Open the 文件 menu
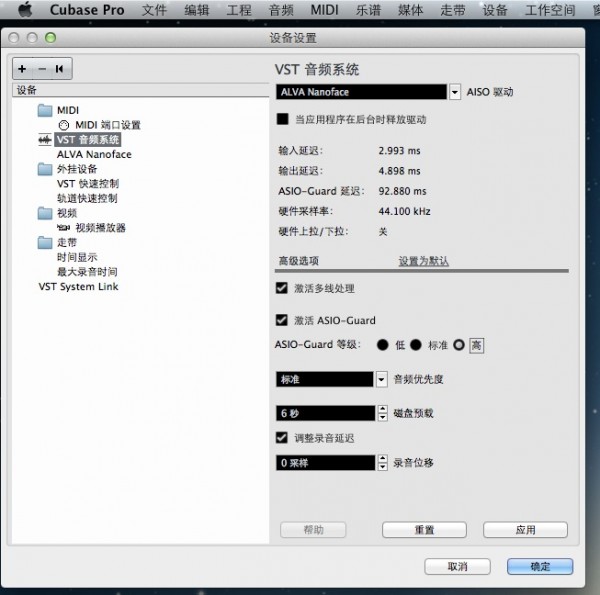The width and height of the screenshot is (600, 595). 154,10
